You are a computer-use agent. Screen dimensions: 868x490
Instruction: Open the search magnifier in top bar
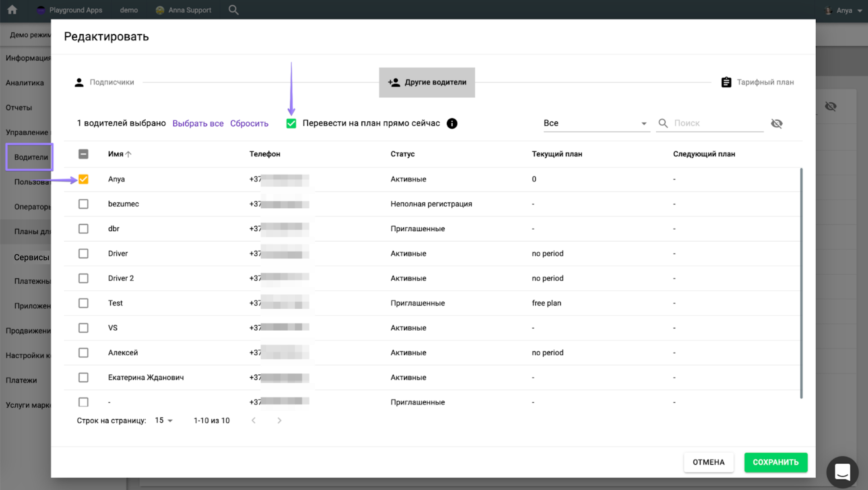pos(234,10)
